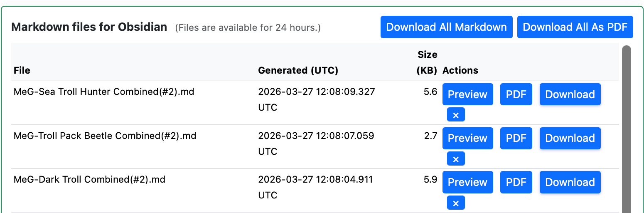Preview the Dark Troll Combined file
The width and height of the screenshot is (644, 213).
click(x=467, y=182)
